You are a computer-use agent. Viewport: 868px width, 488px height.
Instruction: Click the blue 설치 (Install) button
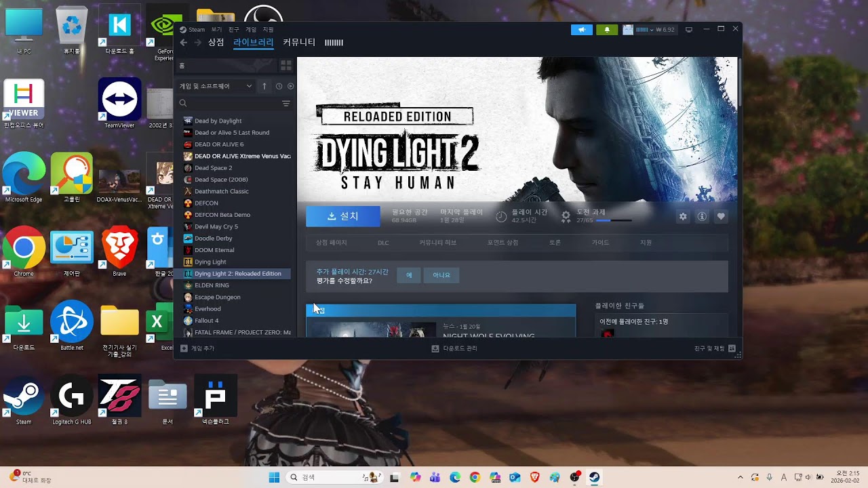[342, 216]
